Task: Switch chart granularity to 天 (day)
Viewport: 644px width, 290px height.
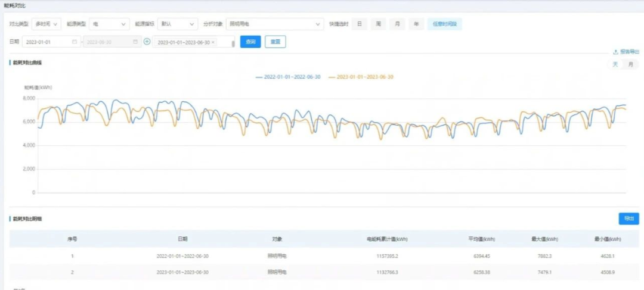Action: (615, 64)
